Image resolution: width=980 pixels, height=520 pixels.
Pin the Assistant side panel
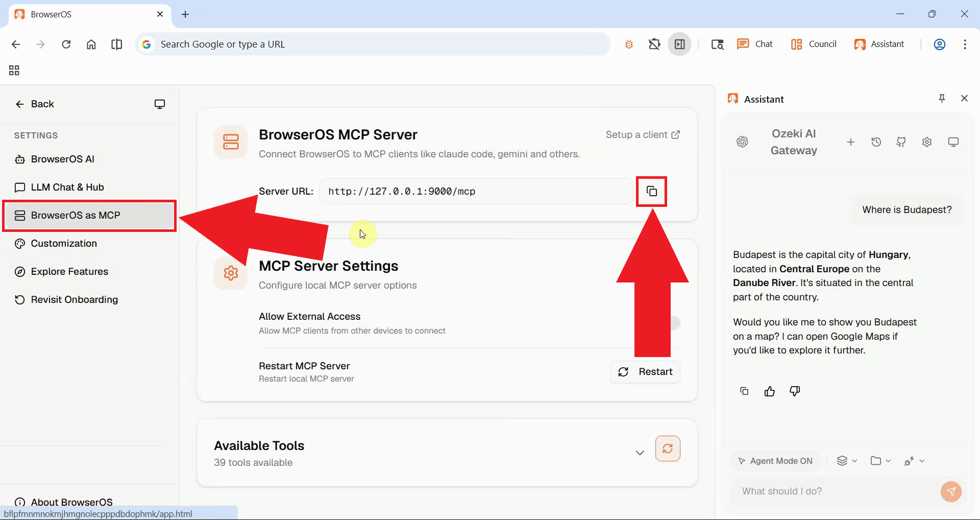(942, 98)
